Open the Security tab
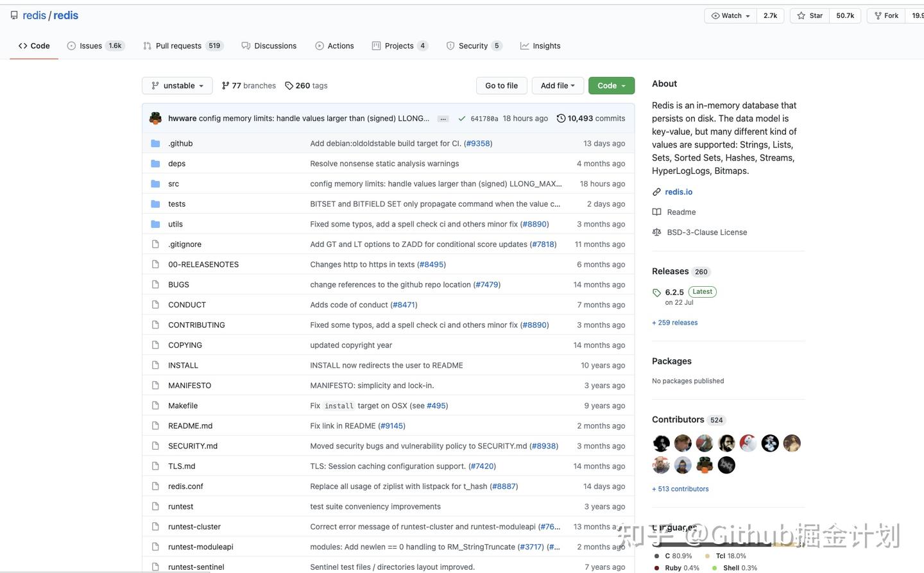This screenshot has height=573, width=924. (x=473, y=46)
